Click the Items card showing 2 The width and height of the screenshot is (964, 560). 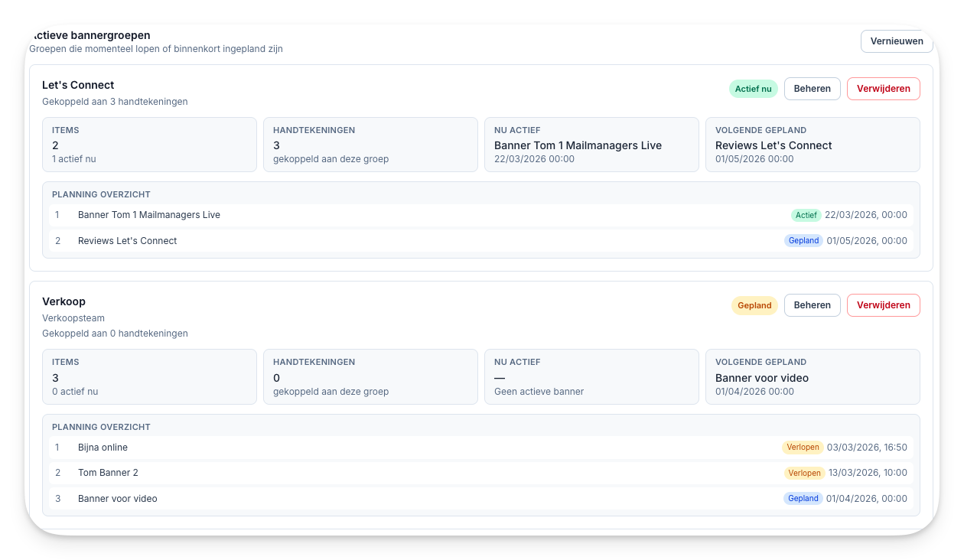[149, 145]
